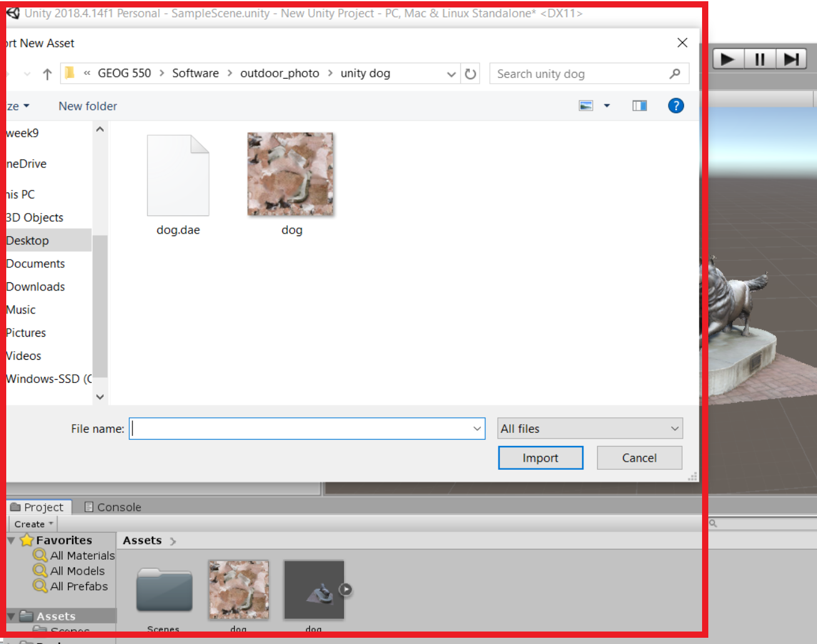This screenshot has height=644, width=817.
Task: Toggle the preview pane icon
Action: point(639,106)
